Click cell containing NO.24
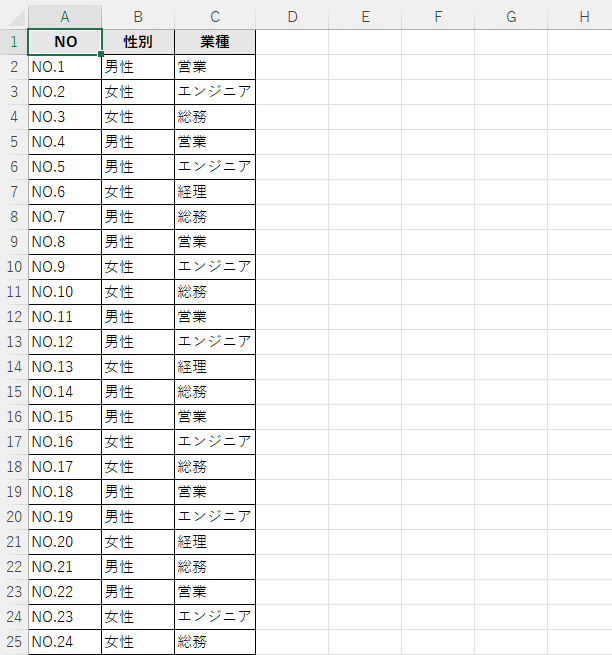 tap(65, 642)
